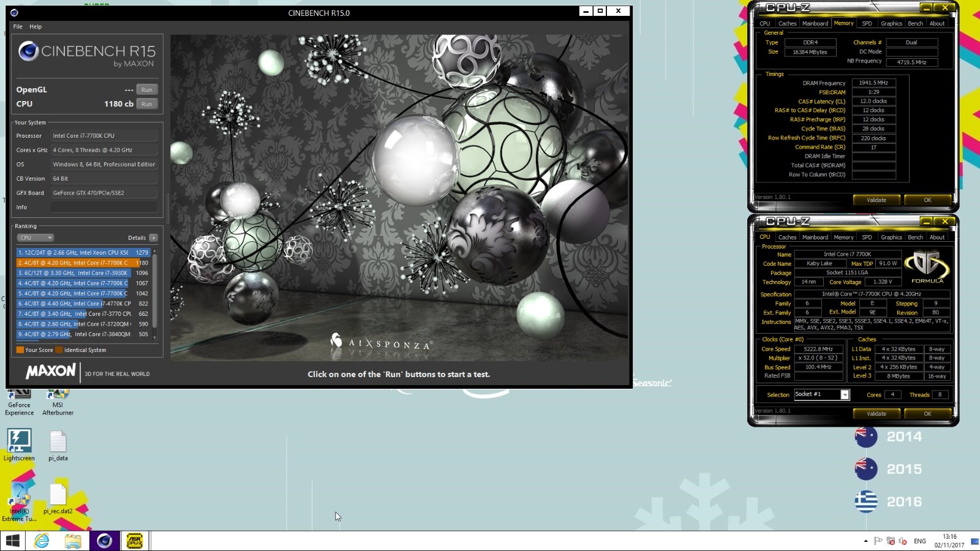Open SPD tab in upper CPU-Z window
980x551 pixels.
867,23
